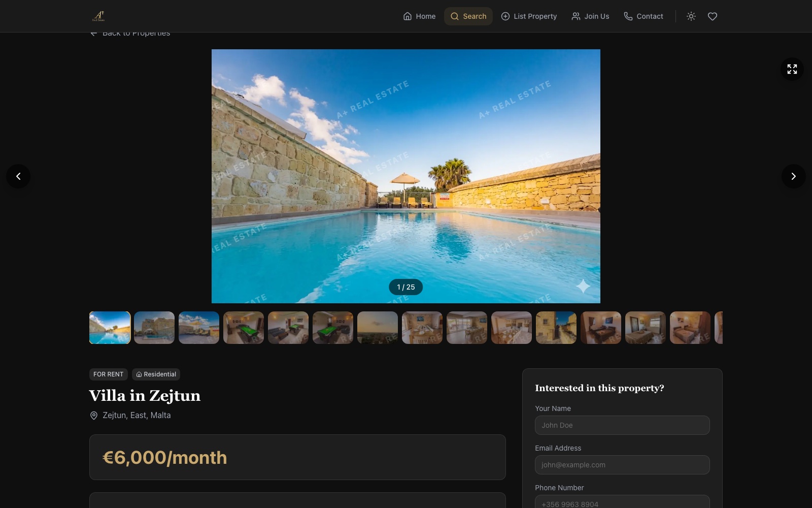The width and height of the screenshot is (812, 508).
Task: Focus the Email Address input field
Action: coord(622,465)
